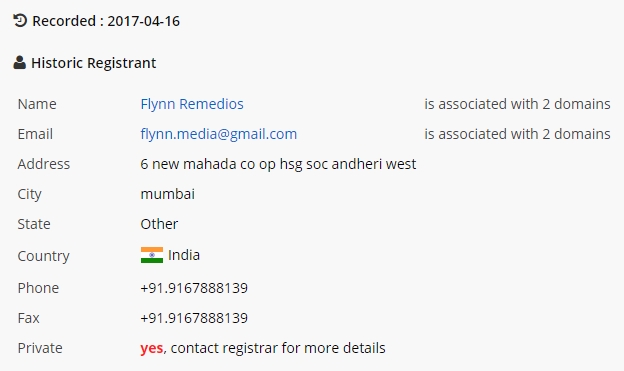
Task: Click the history clock icon beside Recorded
Action: pyautogui.click(x=20, y=20)
